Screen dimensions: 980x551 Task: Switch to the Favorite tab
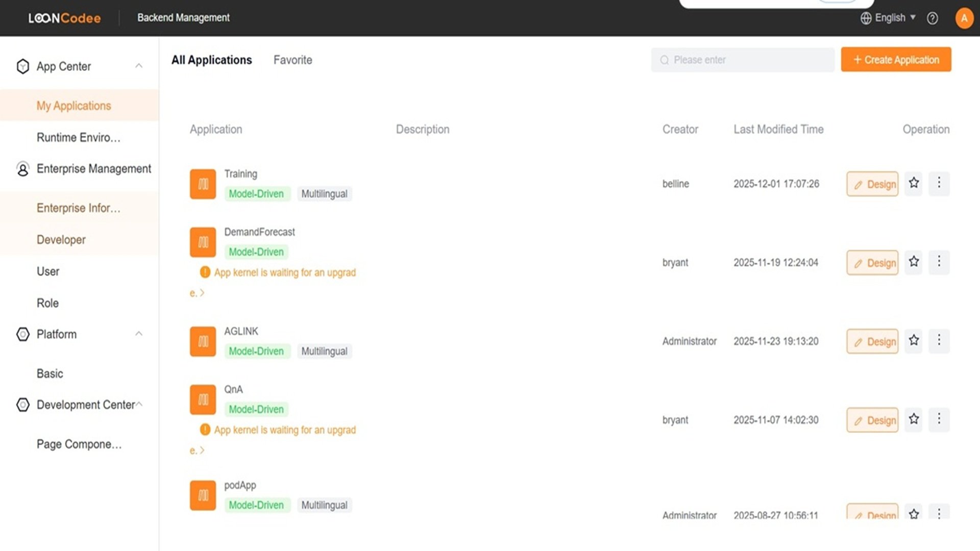pyautogui.click(x=292, y=60)
